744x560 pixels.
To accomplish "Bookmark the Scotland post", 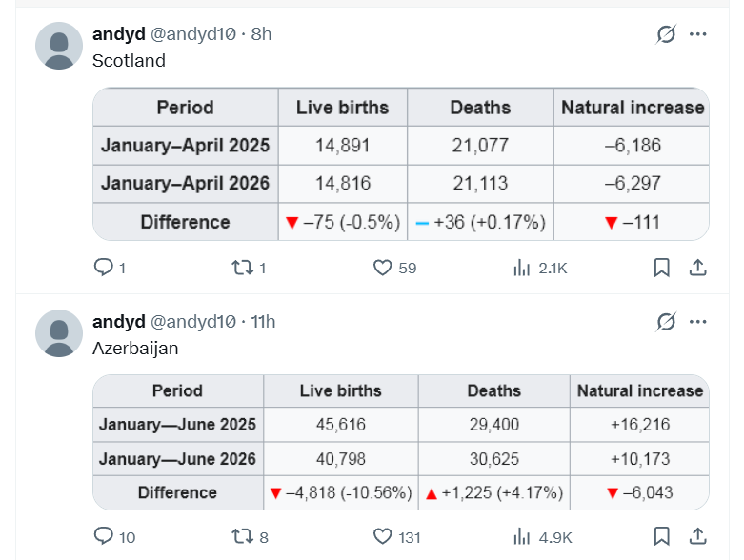I will [661, 268].
